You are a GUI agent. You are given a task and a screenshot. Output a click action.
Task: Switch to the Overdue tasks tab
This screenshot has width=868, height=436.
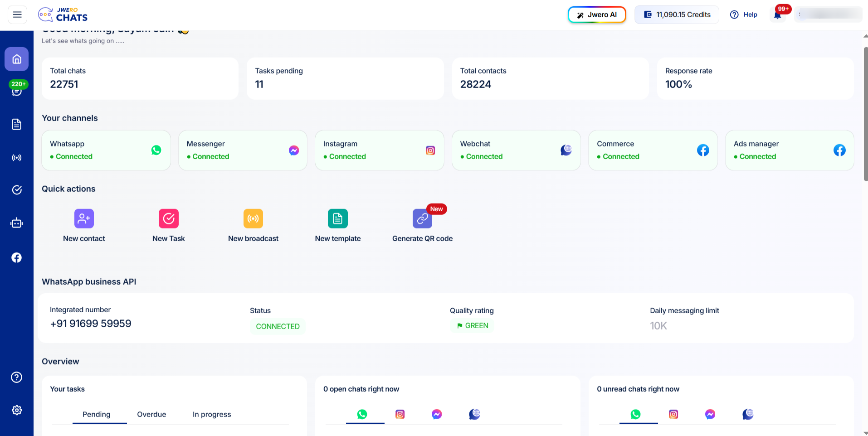[151, 414]
